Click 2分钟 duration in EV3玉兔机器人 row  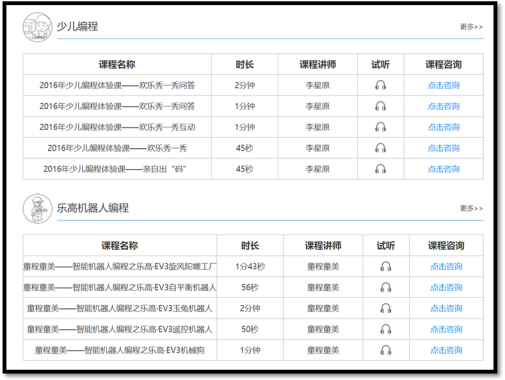[x=250, y=308]
